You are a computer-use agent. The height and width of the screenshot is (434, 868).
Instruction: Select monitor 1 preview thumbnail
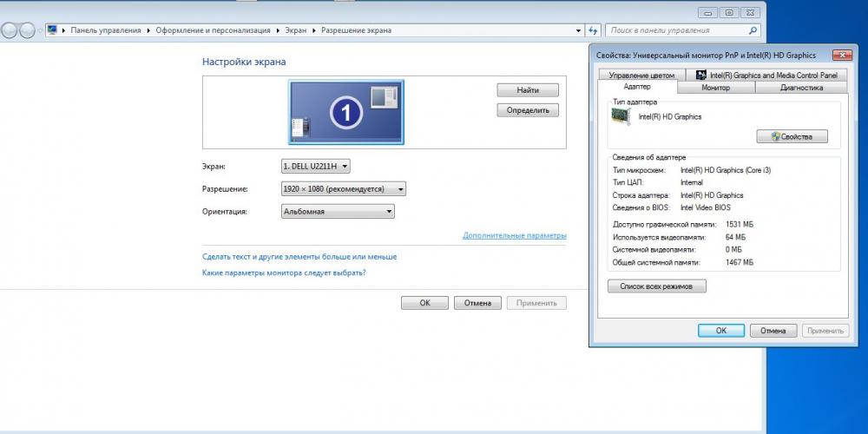click(346, 112)
